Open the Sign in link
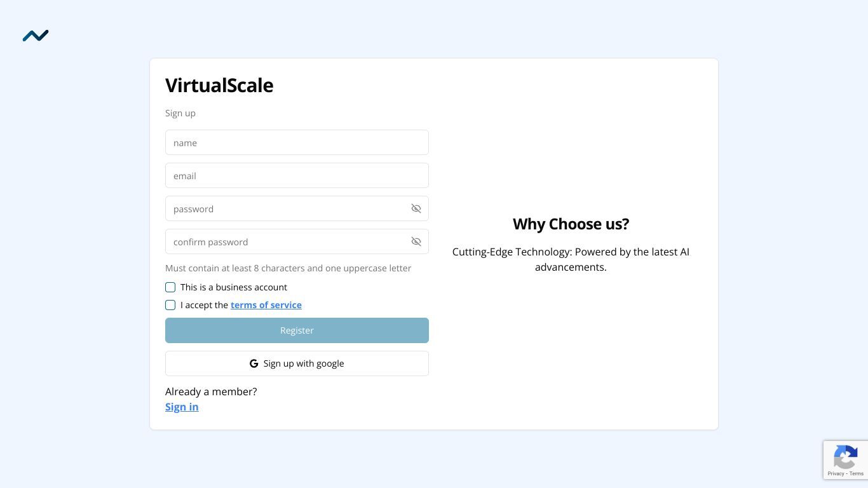This screenshot has height=488, width=868. 182,407
